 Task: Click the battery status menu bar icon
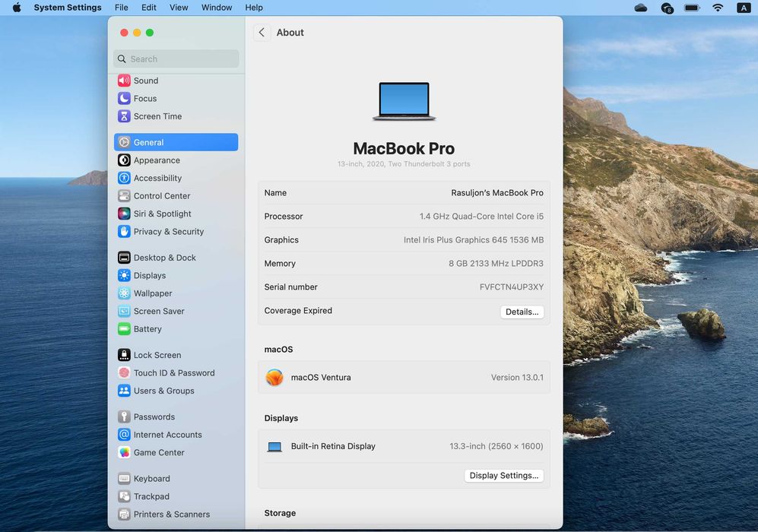[x=693, y=8]
